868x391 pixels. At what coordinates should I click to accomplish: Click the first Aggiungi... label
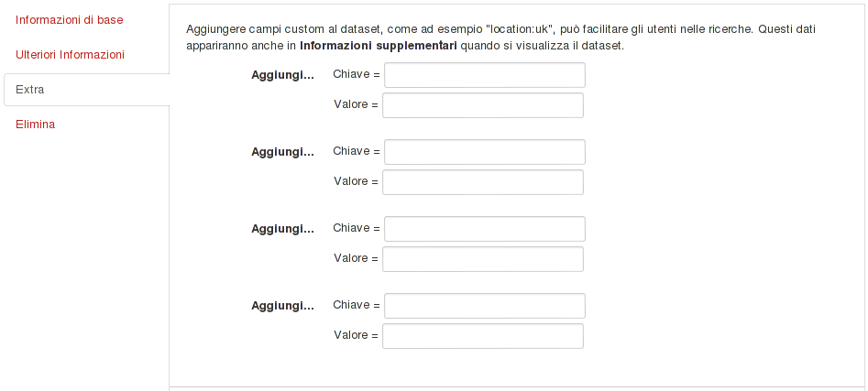click(x=283, y=75)
